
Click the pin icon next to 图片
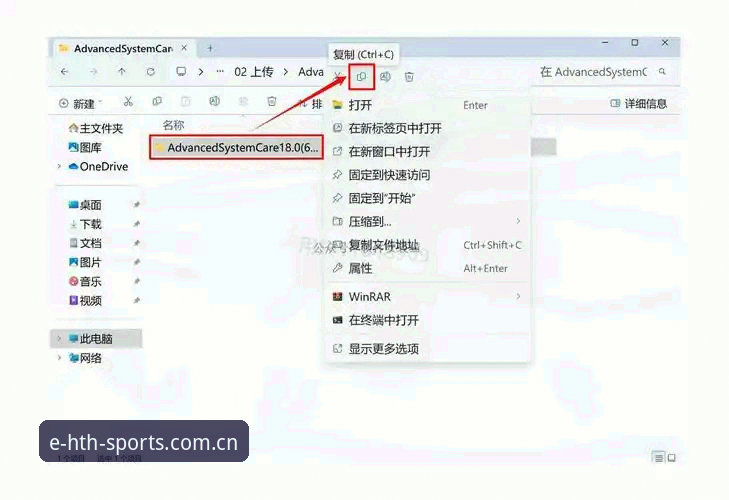click(x=136, y=262)
